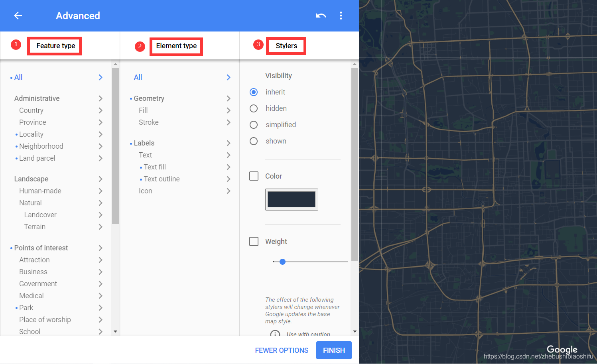Select All in Feature type list
597x364 pixels.
tap(18, 77)
